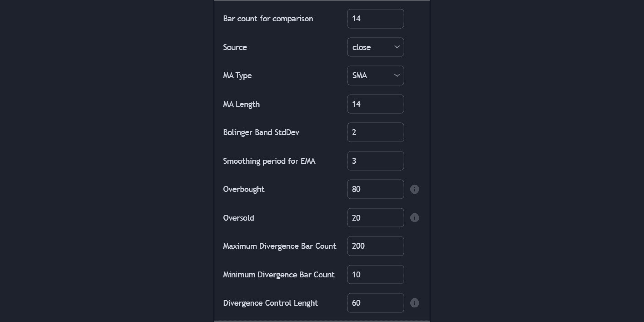
Task: Focus Maximum Divergence Bar Count input
Action: (375, 246)
